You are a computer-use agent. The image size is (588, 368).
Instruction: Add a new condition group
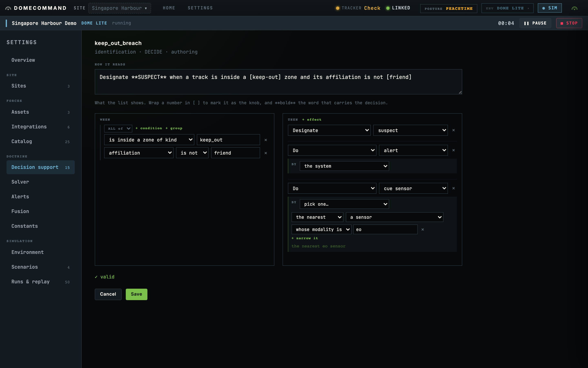click(x=174, y=128)
